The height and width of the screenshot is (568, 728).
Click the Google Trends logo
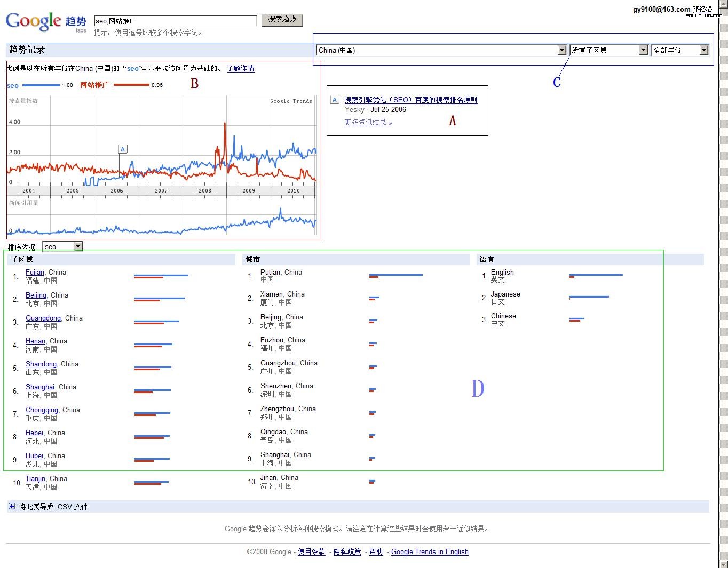click(x=45, y=21)
